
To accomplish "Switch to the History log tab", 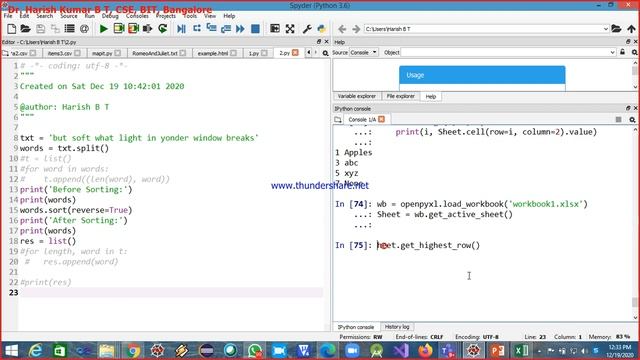I will coord(397,327).
